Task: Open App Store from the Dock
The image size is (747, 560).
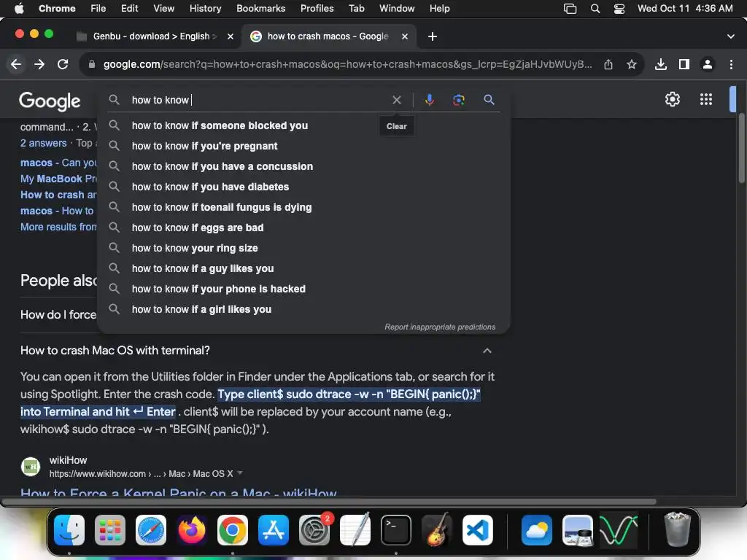Action: 274,530
